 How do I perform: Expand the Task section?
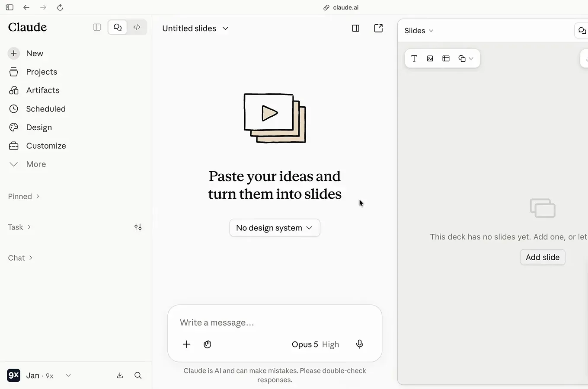click(19, 227)
